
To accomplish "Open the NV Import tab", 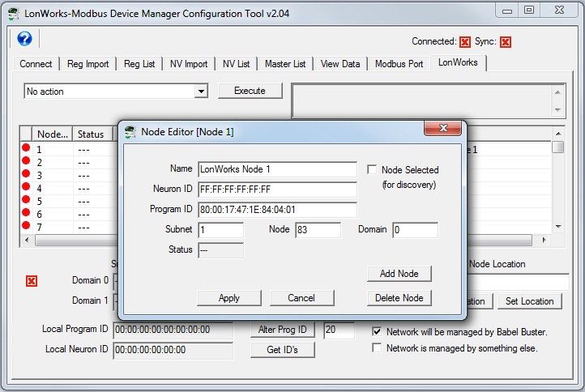I will (188, 64).
